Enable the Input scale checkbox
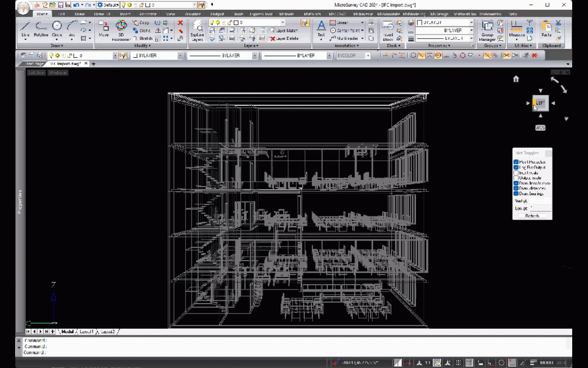The height and width of the screenshot is (368, 588). pos(516,173)
